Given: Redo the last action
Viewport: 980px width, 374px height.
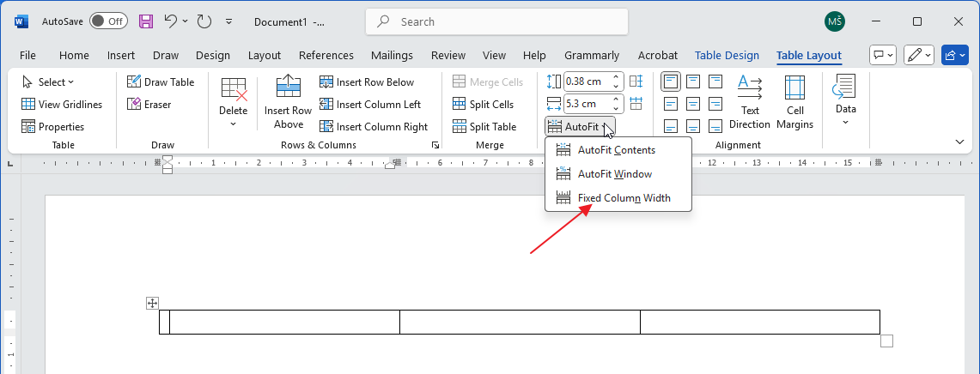Looking at the screenshot, I should (x=204, y=21).
